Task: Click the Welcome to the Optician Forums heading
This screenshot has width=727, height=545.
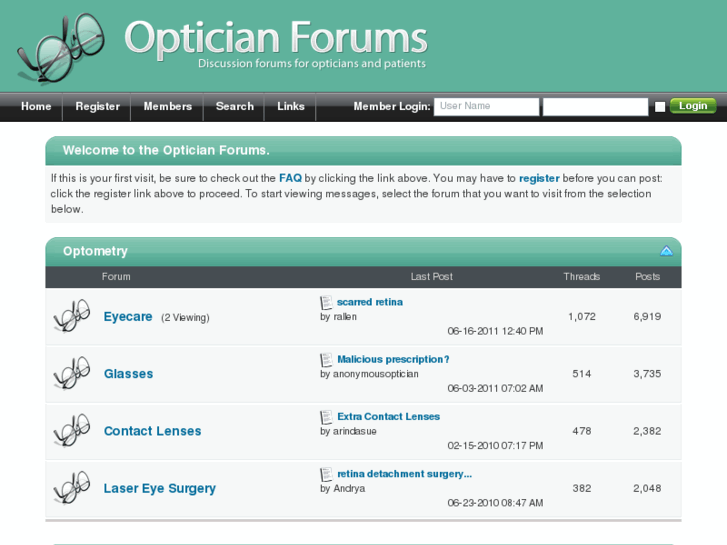Action: pyautogui.click(x=166, y=150)
